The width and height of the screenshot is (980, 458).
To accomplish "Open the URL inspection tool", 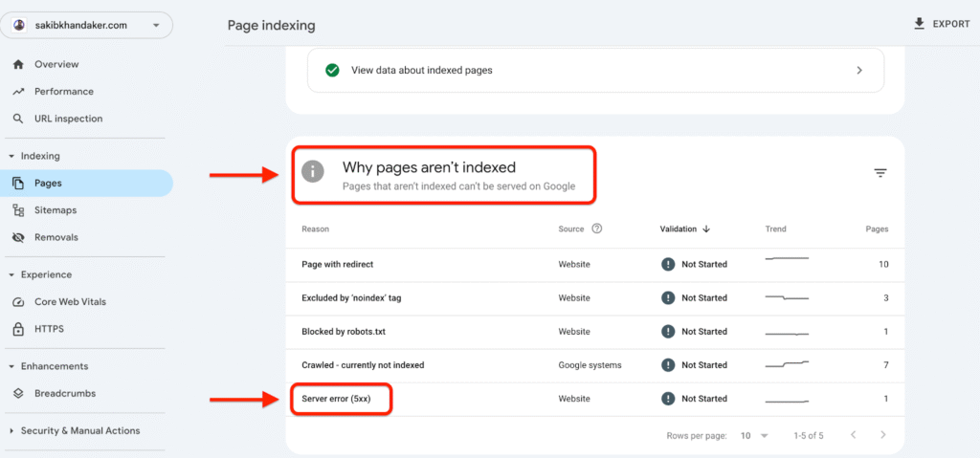I will tap(67, 119).
